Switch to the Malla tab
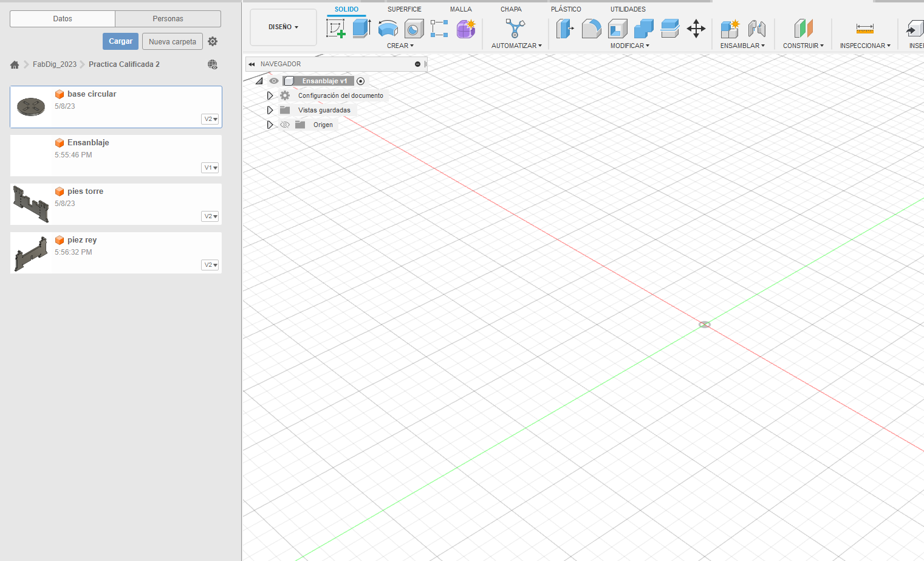 click(461, 9)
